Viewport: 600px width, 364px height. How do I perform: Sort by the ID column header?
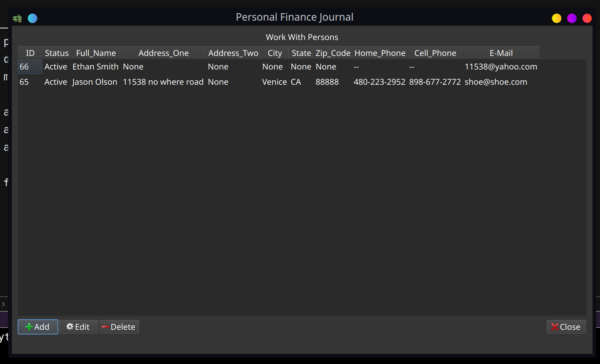click(x=30, y=53)
